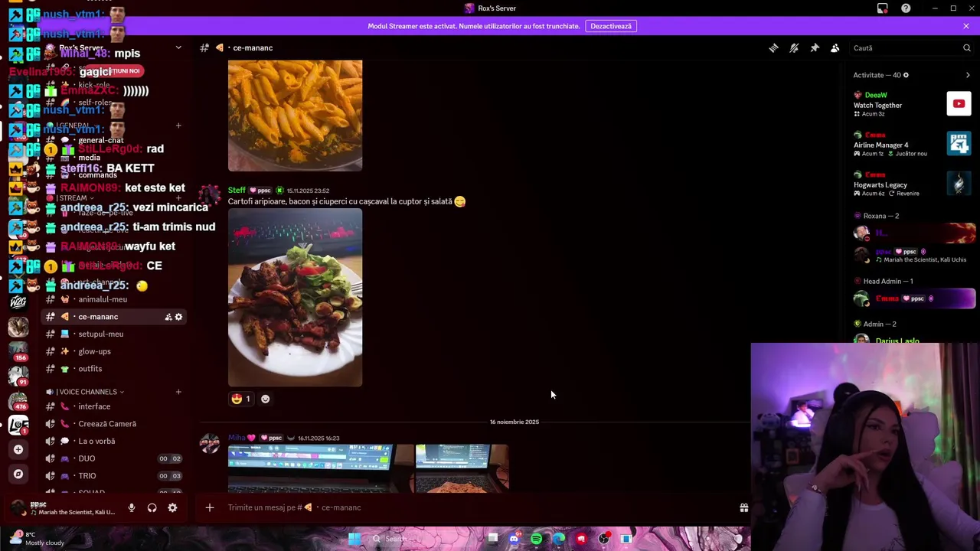Toggle microphone mute in user panel
This screenshot has height=551, width=980.
coord(131,507)
